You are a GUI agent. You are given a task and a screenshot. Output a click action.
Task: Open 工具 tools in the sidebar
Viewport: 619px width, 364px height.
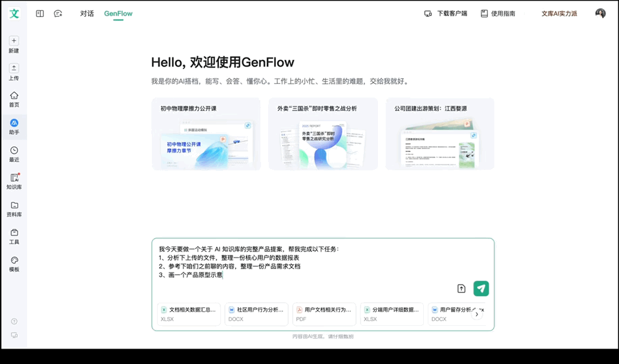coord(14,237)
